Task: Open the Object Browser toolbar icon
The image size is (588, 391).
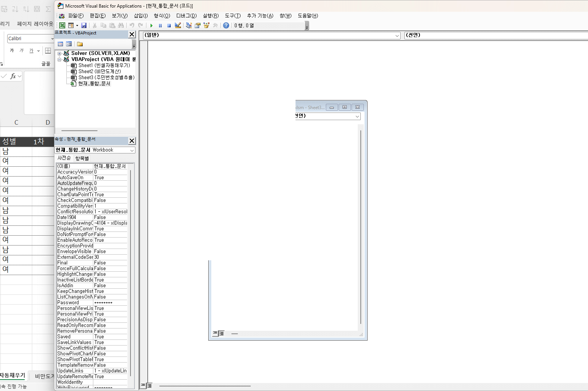Action: (206, 25)
